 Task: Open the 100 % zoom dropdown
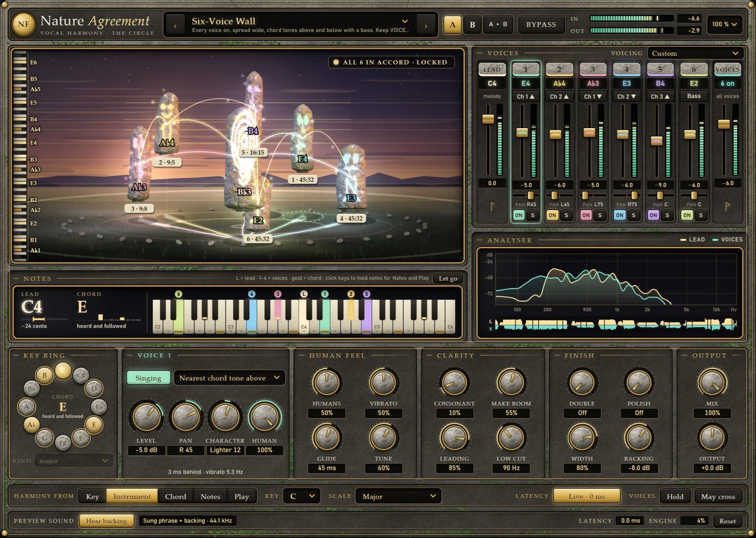pos(724,24)
